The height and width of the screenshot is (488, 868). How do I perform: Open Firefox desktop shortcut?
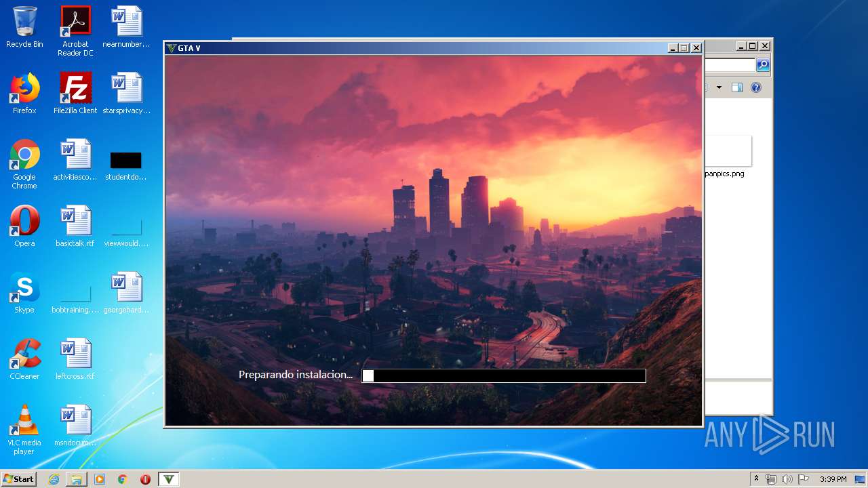pyautogui.click(x=24, y=94)
